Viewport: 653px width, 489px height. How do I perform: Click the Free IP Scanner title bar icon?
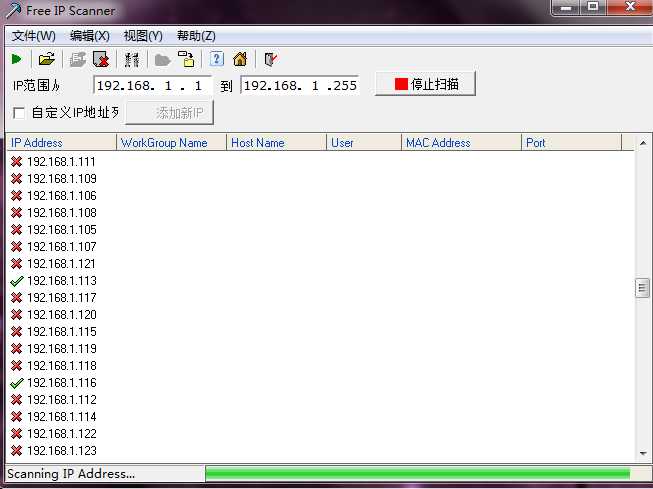coord(14,10)
